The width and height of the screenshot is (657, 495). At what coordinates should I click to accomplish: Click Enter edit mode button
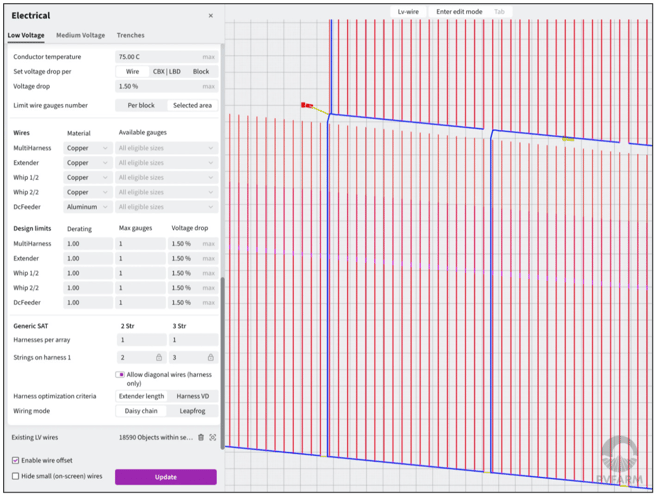point(459,12)
